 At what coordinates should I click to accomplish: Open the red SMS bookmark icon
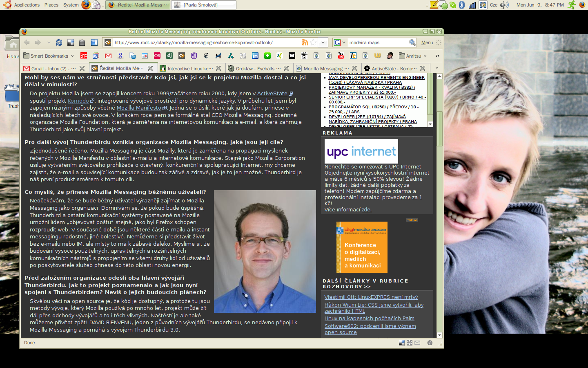(84, 56)
